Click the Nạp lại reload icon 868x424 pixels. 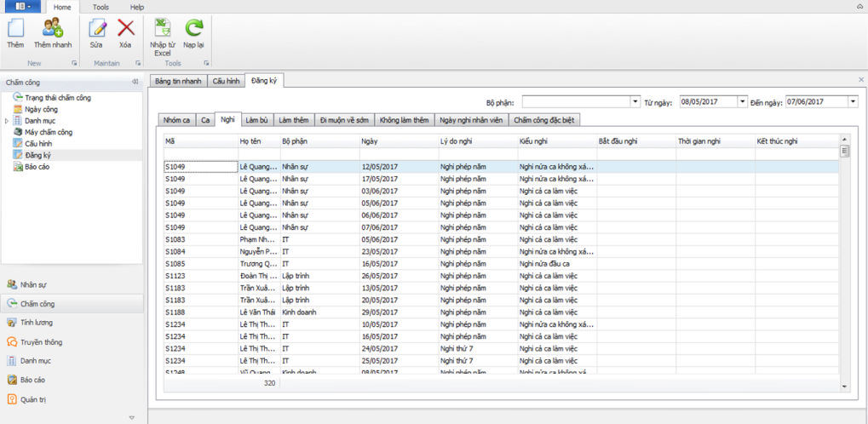click(x=193, y=29)
